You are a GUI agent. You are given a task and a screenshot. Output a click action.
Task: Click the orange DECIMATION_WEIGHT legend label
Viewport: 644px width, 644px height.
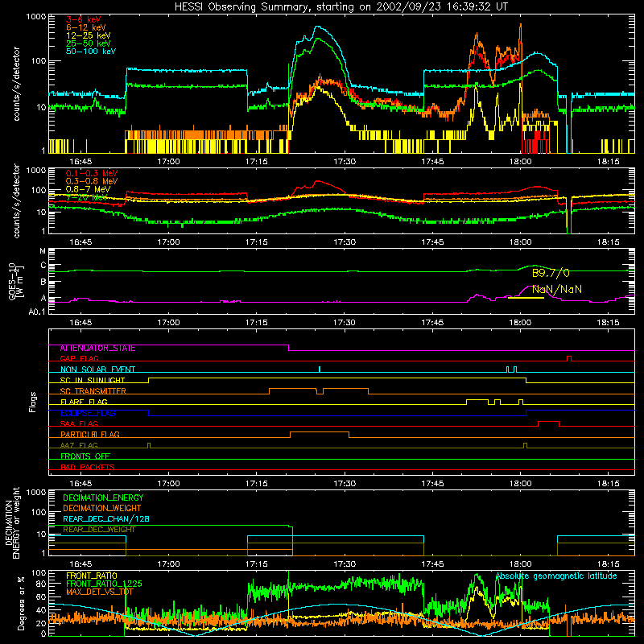(x=102, y=508)
